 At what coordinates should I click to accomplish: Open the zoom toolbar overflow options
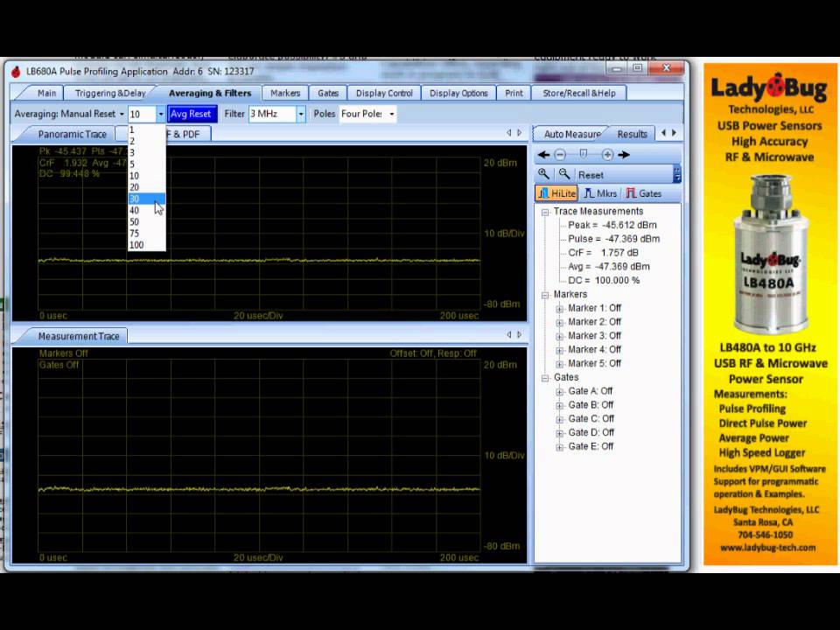[x=677, y=175]
